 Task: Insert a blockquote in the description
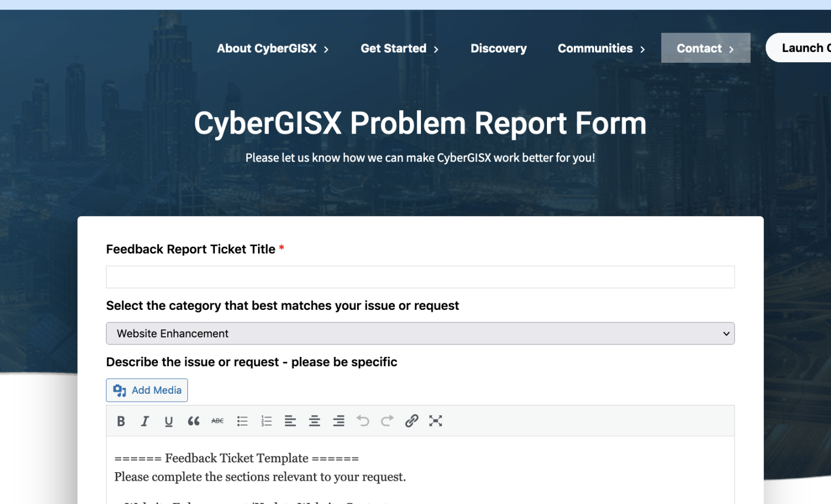193,421
